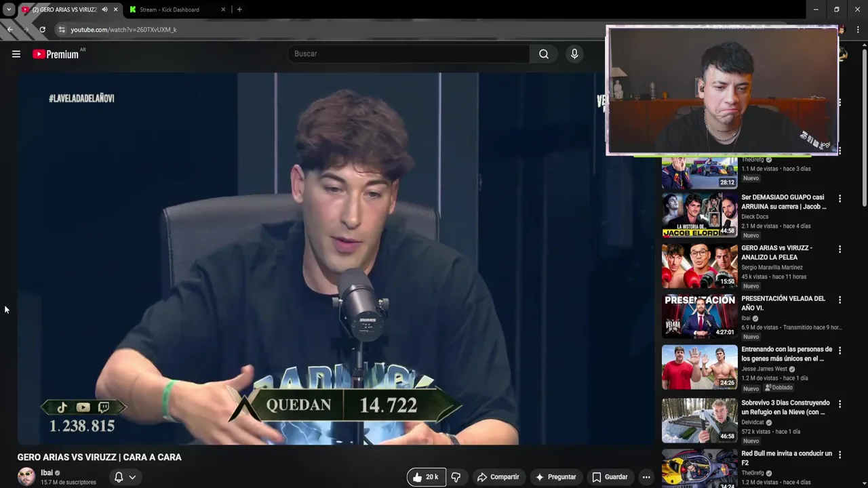Open Dieck Docs channel name

(755, 217)
